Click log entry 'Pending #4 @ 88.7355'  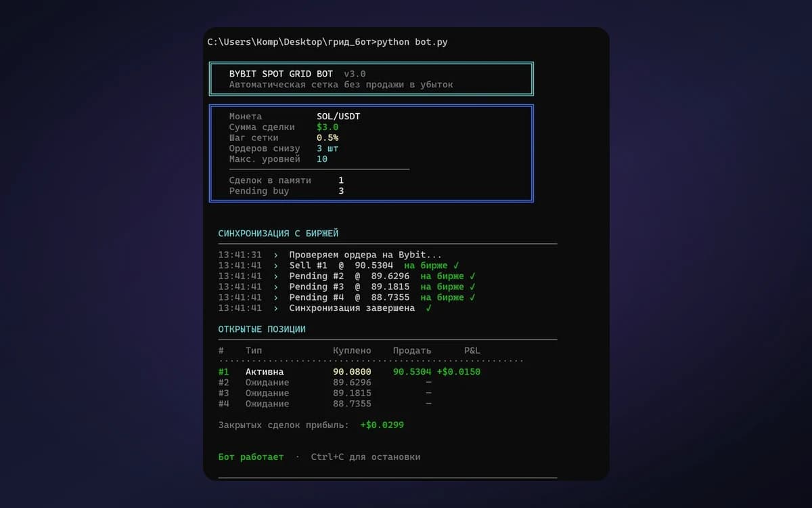[x=349, y=297]
